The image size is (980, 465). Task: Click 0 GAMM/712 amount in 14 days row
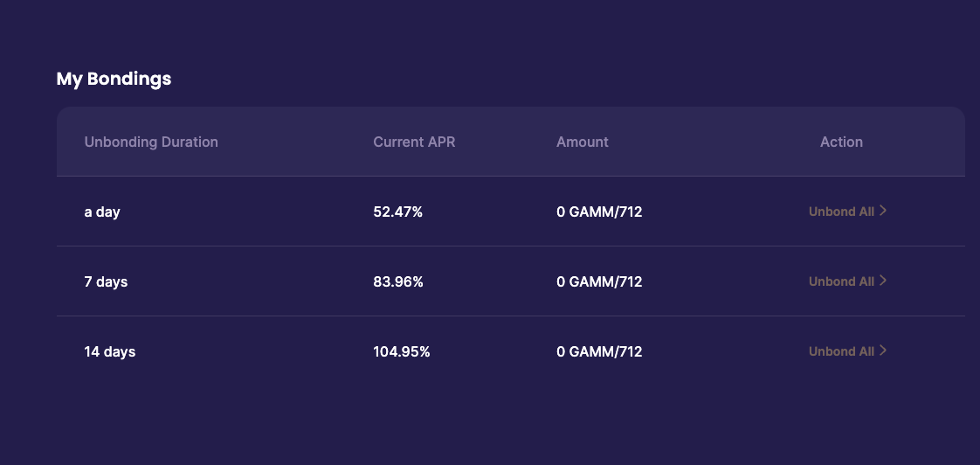599,351
